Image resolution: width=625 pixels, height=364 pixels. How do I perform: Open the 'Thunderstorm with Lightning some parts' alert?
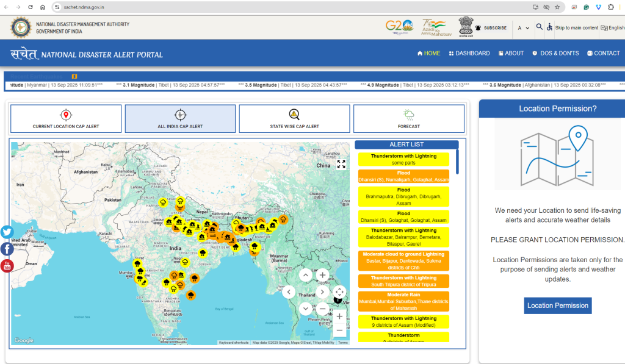pyautogui.click(x=403, y=159)
